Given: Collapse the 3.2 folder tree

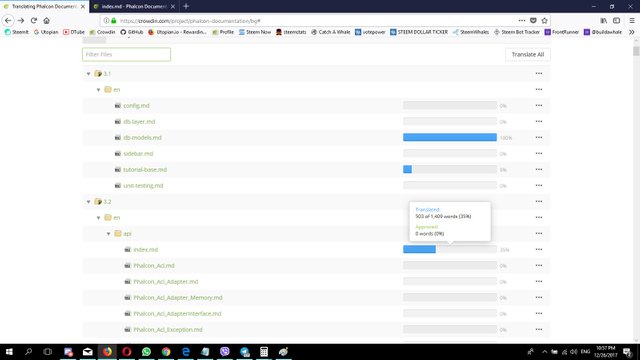Looking at the screenshot, I should 89,202.
